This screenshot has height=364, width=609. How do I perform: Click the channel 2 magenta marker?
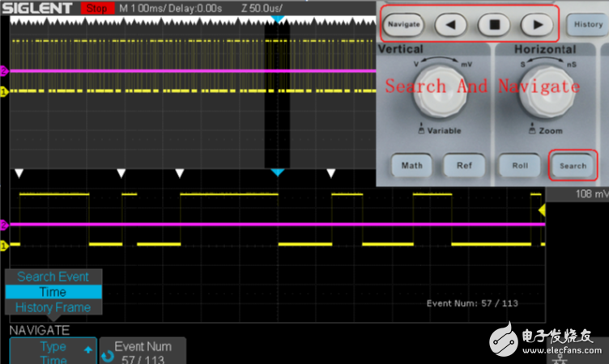pyautogui.click(x=3, y=71)
